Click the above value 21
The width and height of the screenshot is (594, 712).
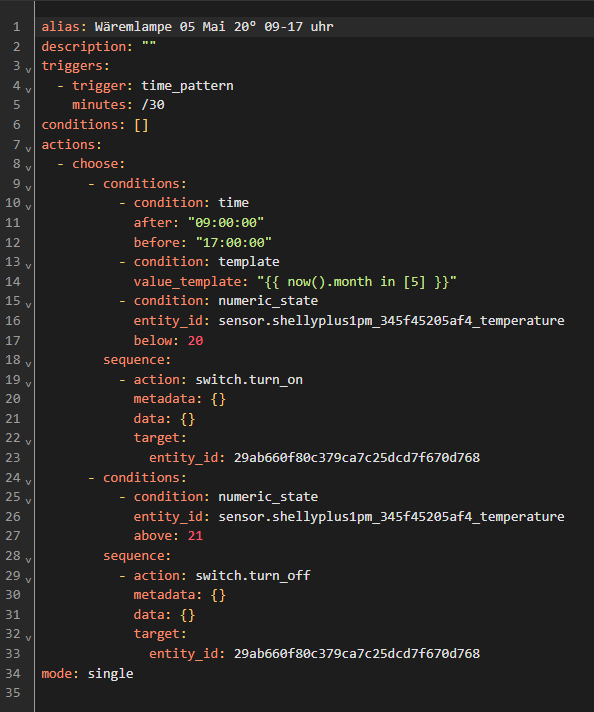(x=195, y=536)
